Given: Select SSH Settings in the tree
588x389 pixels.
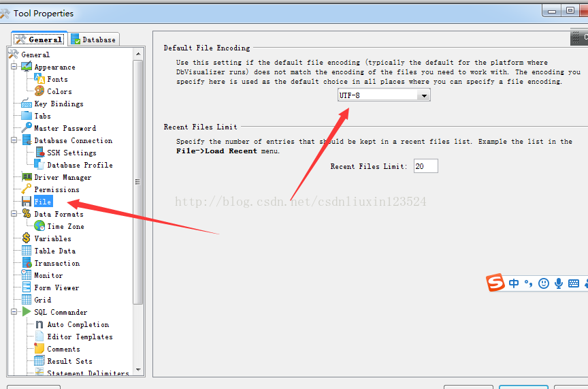Looking at the screenshot, I should point(71,153).
